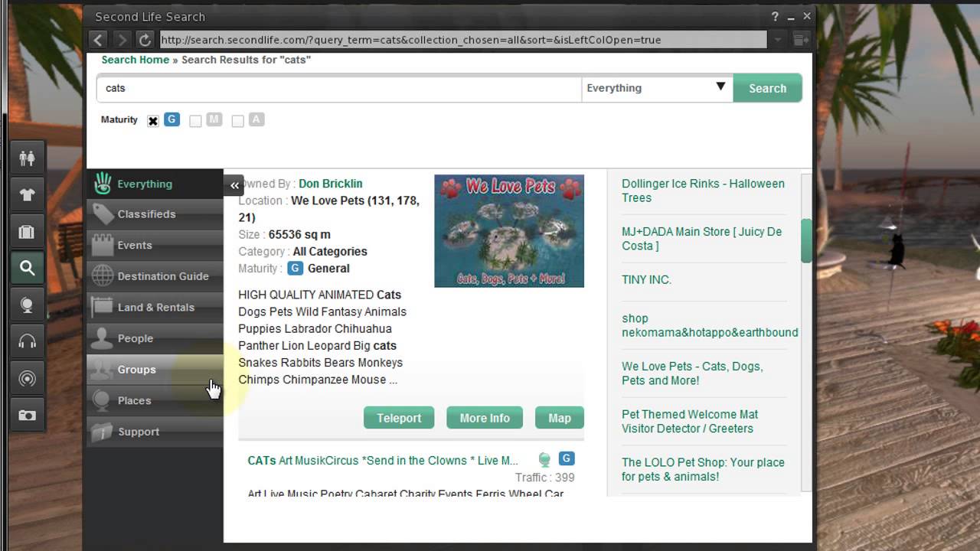980x551 pixels.
Task: Click the pin icon beside Places
Action: 103,400
